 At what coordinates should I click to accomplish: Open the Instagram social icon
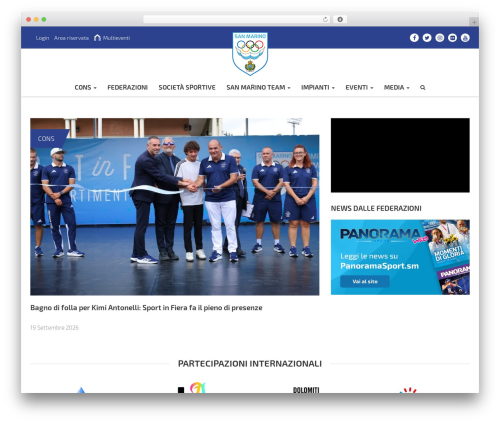click(x=440, y=38)
